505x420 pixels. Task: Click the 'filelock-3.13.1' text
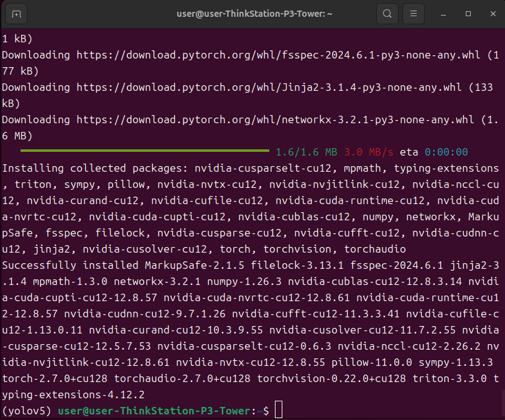tap(297, 265)
